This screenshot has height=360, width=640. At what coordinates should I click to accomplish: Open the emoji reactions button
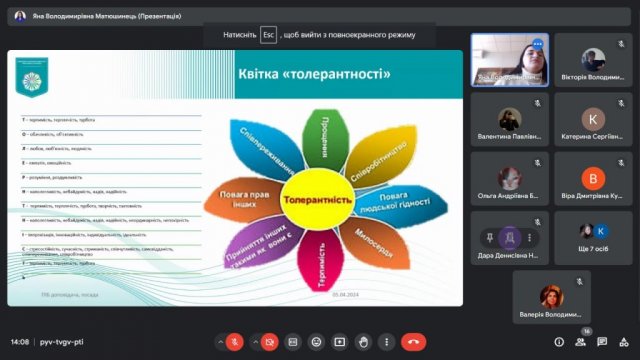(x=316, y=342)
